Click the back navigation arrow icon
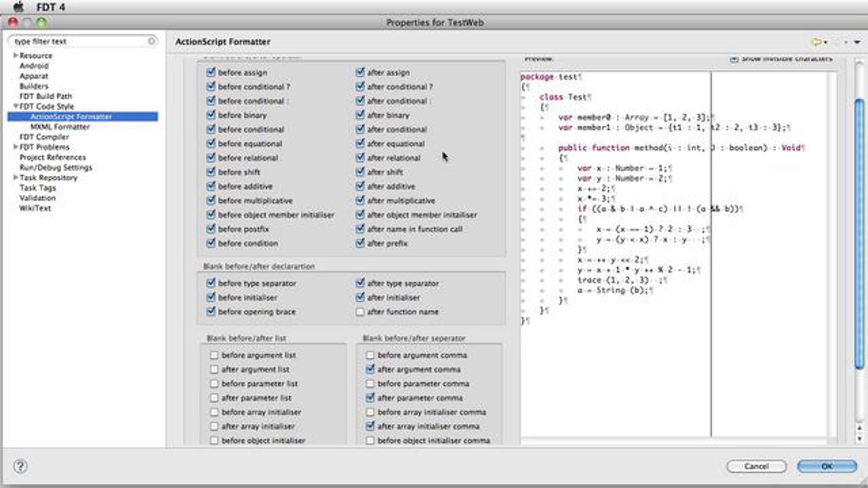This screenshot has height=488, width=868. 817,42
